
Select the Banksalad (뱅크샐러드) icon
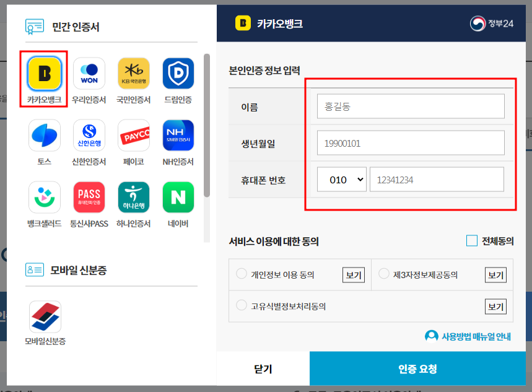coord(45,197)
